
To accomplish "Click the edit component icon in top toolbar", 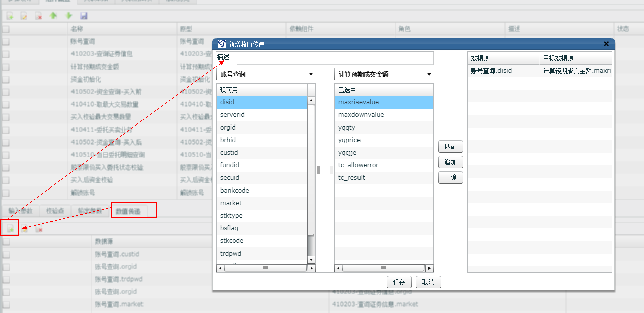I will tap(24, 16).
